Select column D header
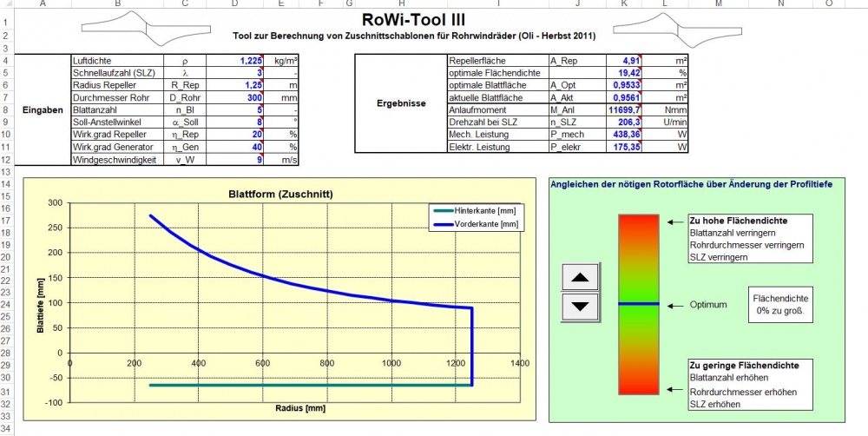Image resolution: width=868 pixels, height=436 pixels. 235,4
